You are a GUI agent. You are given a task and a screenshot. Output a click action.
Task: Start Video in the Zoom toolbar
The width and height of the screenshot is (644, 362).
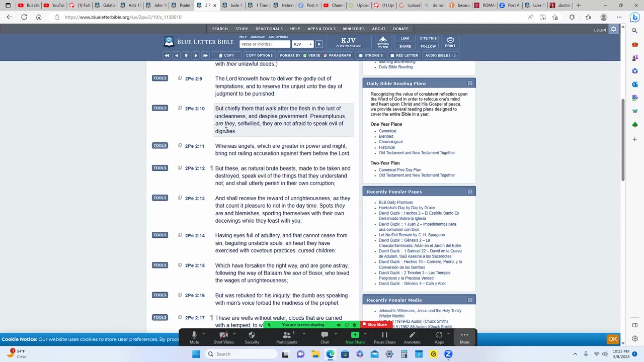pos(223,337)
